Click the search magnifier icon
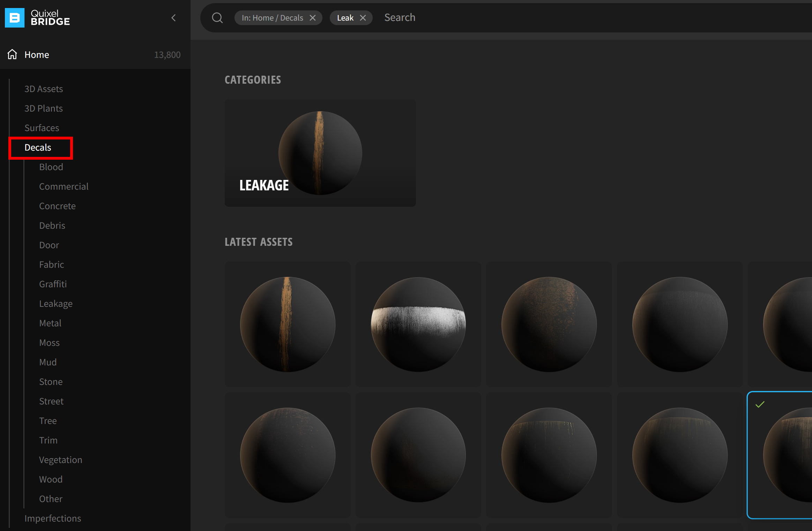The height and width of the screenshot is (531, 812). point(217,18)
